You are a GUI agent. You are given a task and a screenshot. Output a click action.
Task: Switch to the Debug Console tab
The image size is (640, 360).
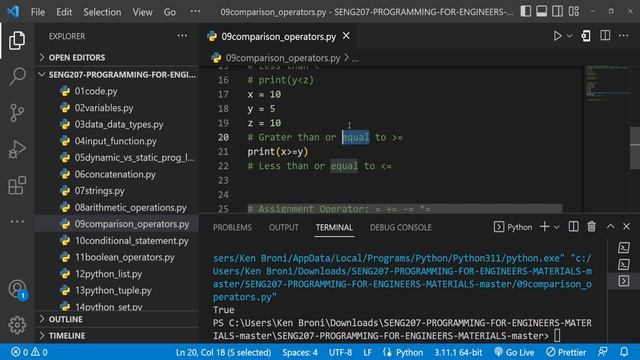(400, 227)
